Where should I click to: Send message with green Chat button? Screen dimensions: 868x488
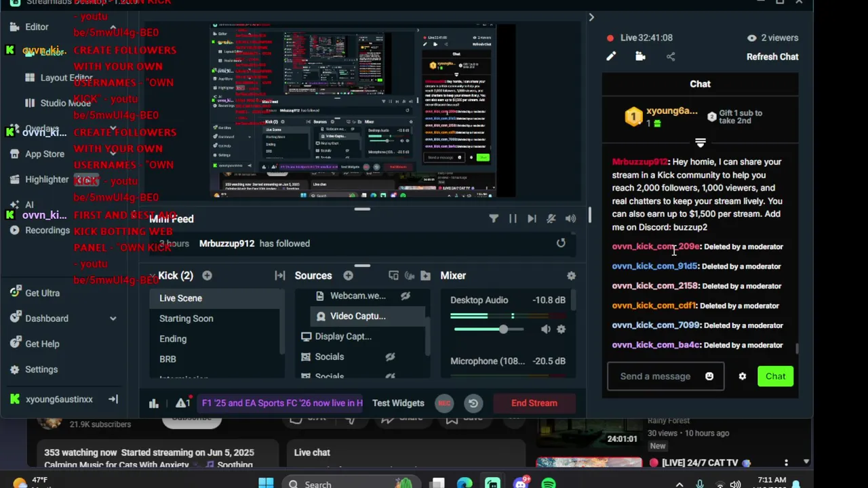coord(776,376)
